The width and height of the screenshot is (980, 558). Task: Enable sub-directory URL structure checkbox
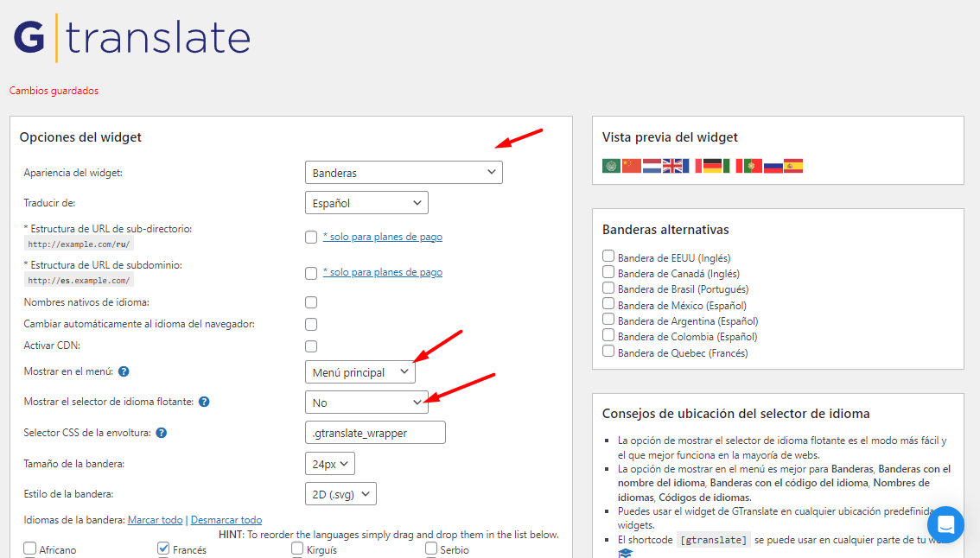(x=311, y=237)
